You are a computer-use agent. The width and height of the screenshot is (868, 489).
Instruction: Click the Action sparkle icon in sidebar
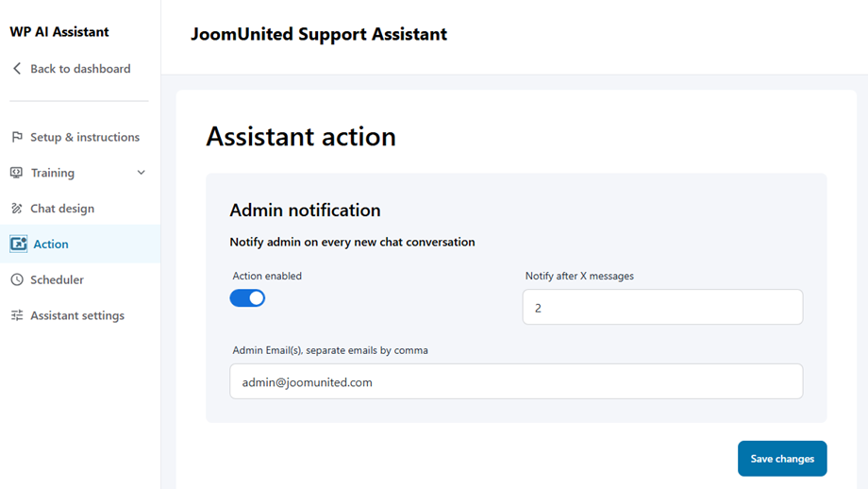click(18, 244)
